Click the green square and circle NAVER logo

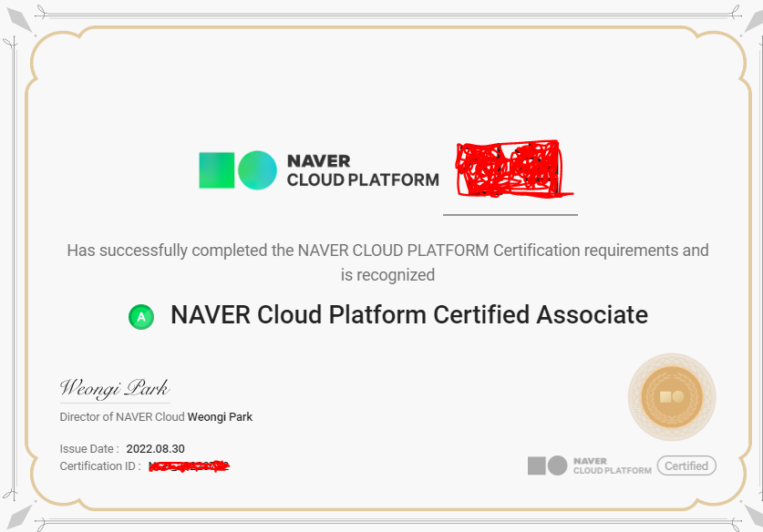(237, 169)
